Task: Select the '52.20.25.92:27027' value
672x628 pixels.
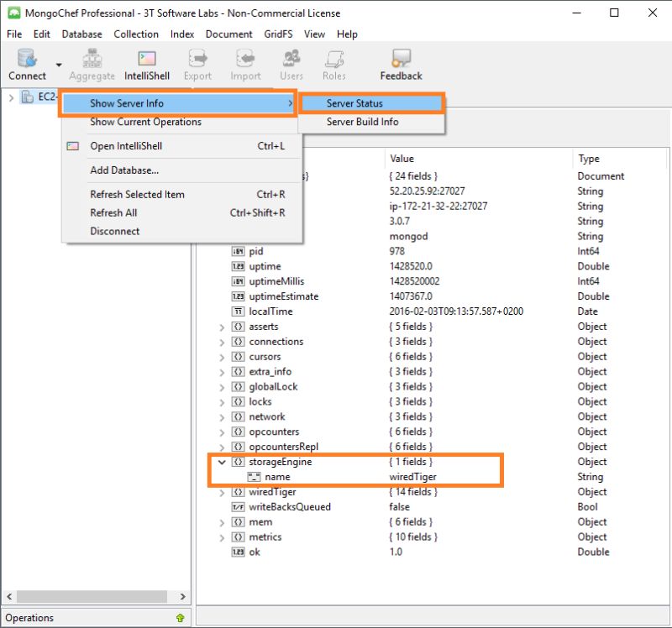Action: click(427, 191)
